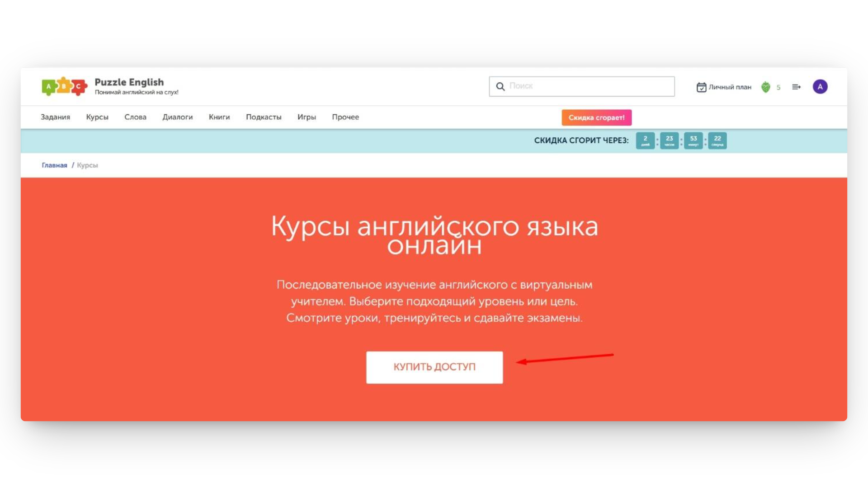The height and width of the screenshot is (488, 868).
Task: Open the Игры section
Action: tap(307, 117)
